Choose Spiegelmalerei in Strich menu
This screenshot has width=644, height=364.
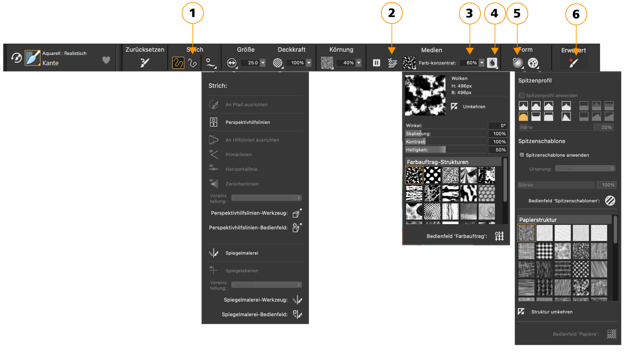[242, 253]
